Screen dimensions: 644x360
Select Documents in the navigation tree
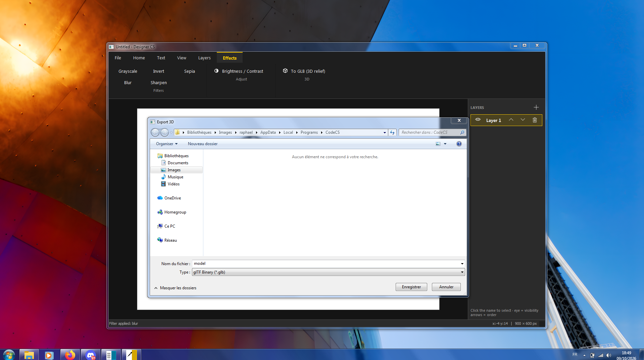point(178,163)
